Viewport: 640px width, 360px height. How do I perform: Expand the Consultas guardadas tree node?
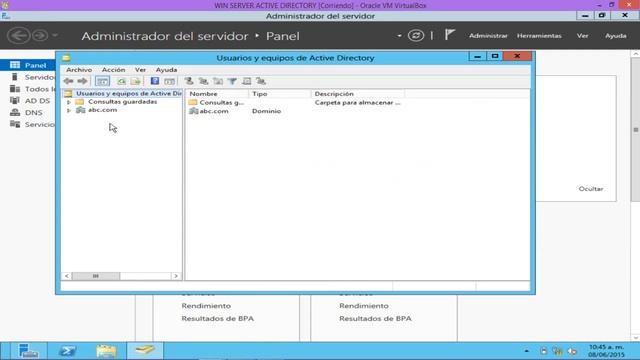click(69, 102)
